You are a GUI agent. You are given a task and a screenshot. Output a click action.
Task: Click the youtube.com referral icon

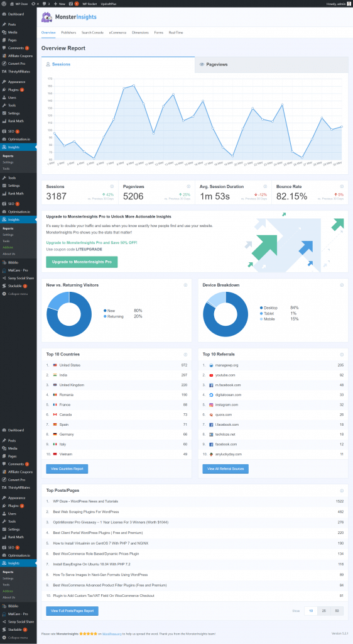pos(211,375)
